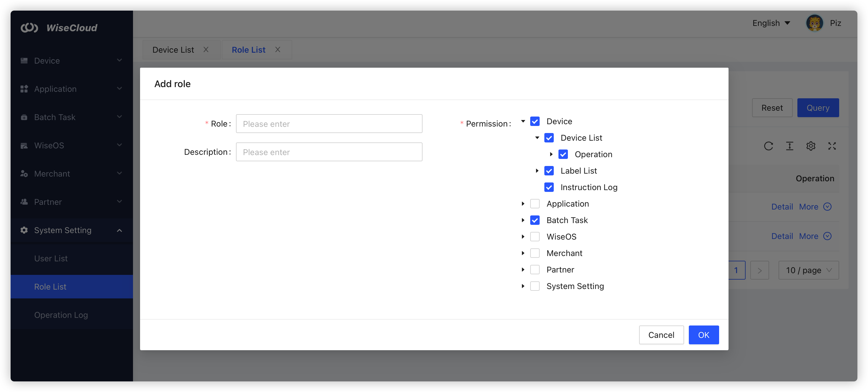Click the WiseCloud logo icon
Image resolution: width=868 pixels, height=392 pixels.
pos(29,28)
